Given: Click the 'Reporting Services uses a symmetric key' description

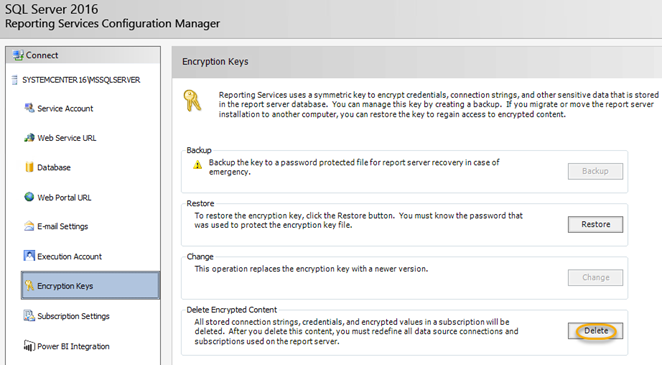Looking at the screenshot, I should [438, 104].
